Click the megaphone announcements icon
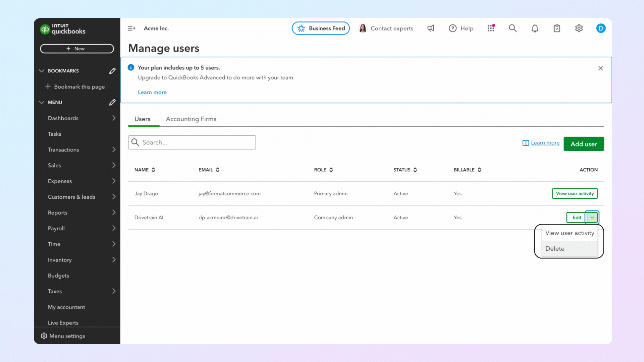The image size is (644, 362). pyautogui.click(x=431, y=28)
